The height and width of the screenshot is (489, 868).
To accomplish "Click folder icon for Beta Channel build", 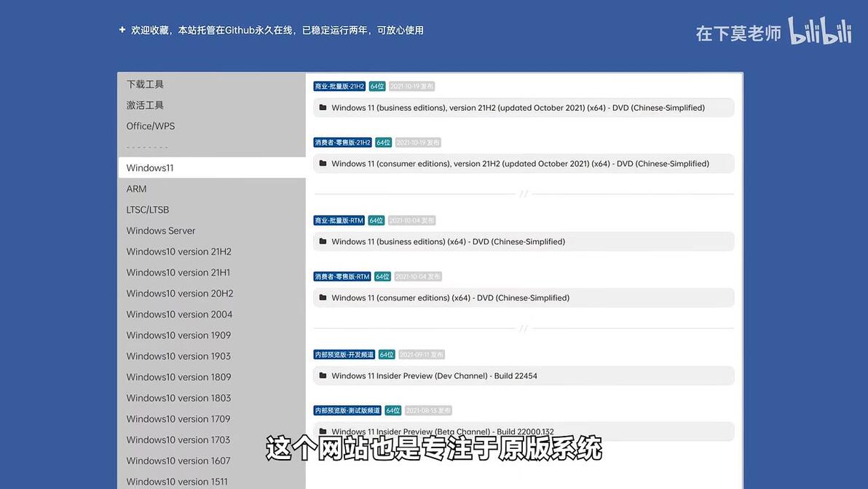I will coord(323,431).
